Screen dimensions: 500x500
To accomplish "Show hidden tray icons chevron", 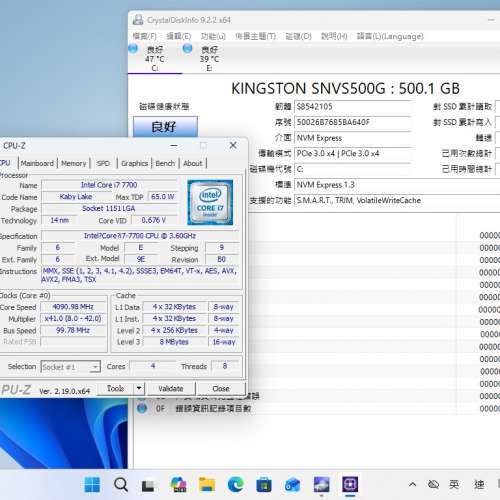I will [412, 484].
